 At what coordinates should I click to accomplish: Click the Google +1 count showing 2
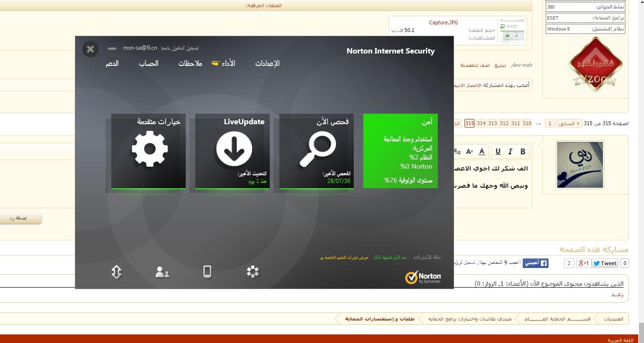coord(569,263)
